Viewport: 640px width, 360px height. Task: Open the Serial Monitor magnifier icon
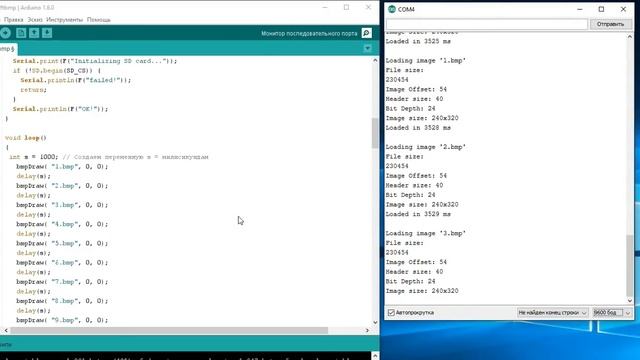coord(367,33)
